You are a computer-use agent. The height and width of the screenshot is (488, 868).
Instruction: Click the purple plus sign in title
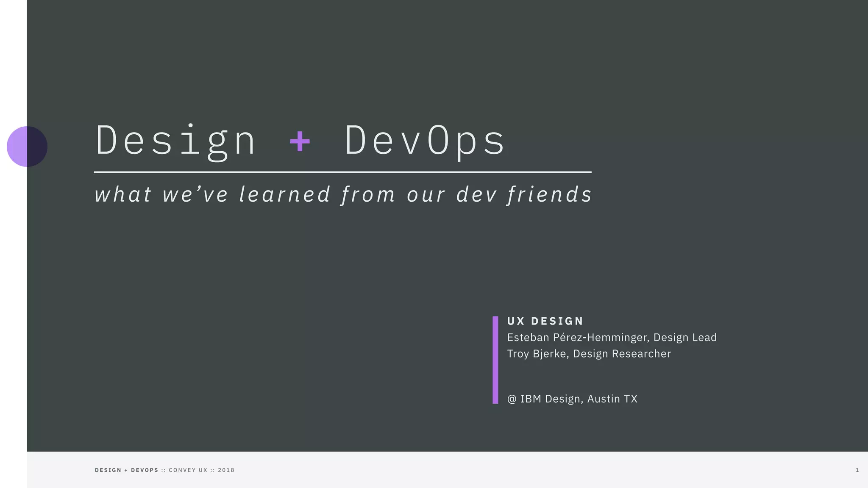tap(300, 141)
